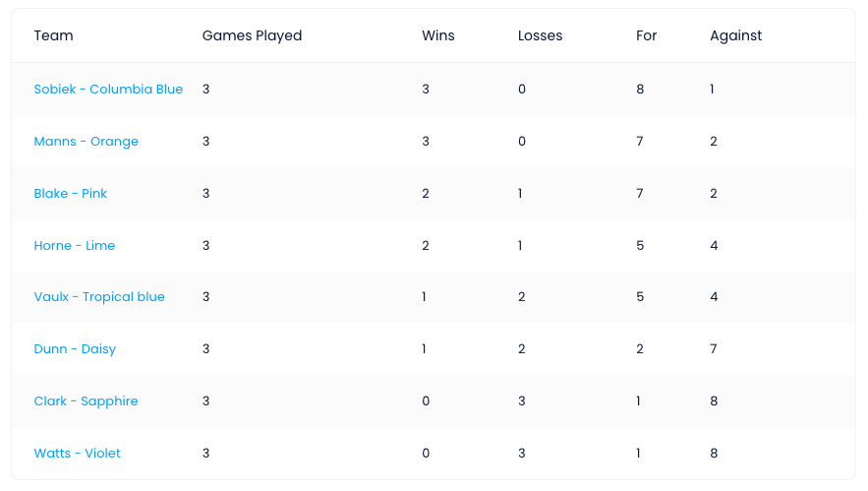Click Horne - Lime's Games Played value

point(205,246)
